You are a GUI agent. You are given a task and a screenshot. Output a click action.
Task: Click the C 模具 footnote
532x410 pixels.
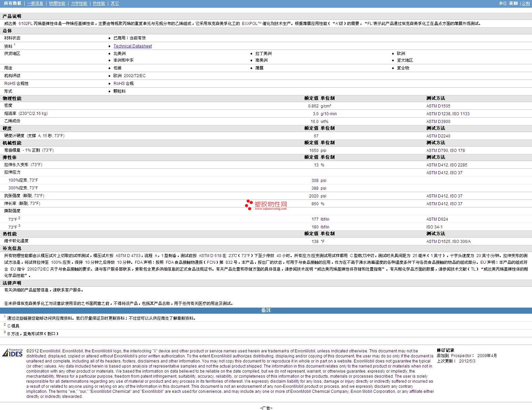[x=13, y=326]
